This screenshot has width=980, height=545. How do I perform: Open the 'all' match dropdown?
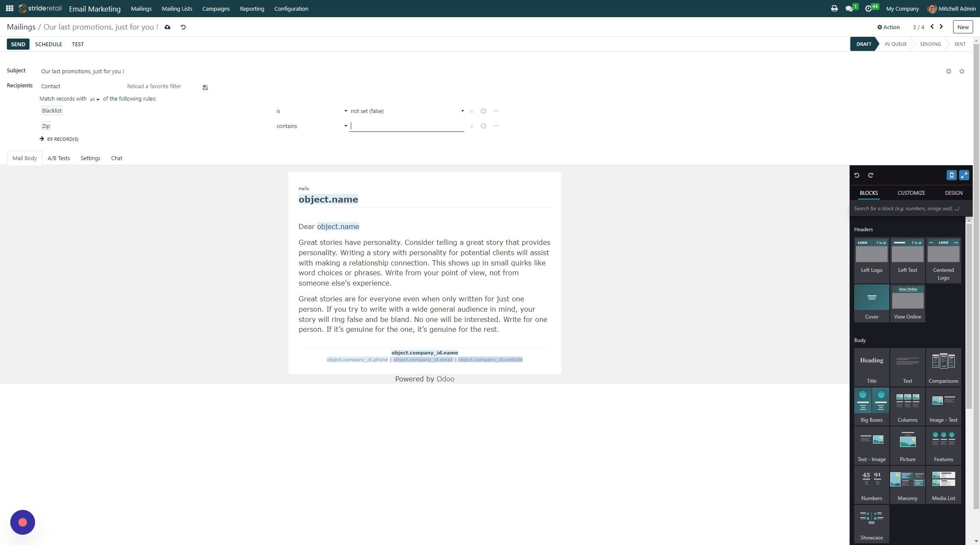[x=95, y=99]
